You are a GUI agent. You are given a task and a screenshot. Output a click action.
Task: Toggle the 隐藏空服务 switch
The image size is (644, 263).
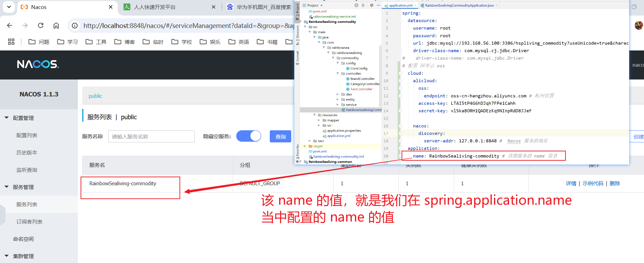(249, 136)
